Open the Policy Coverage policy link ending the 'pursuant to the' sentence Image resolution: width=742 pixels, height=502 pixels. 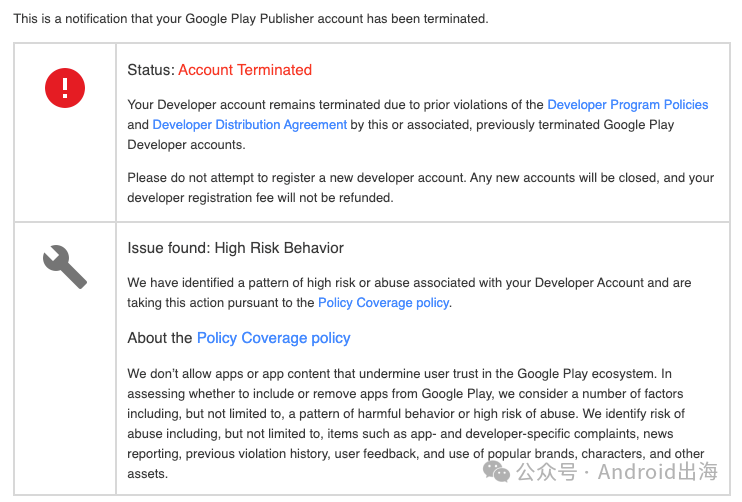tap(383, 302)
